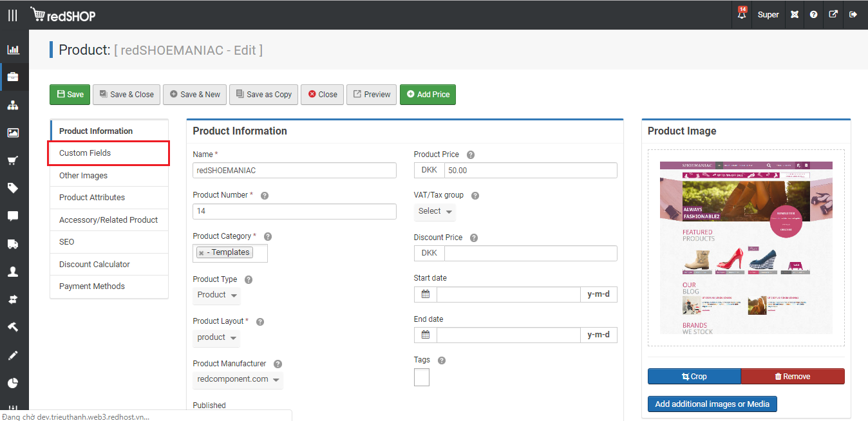Click the red Remove image button

click(x=793, y=377)
